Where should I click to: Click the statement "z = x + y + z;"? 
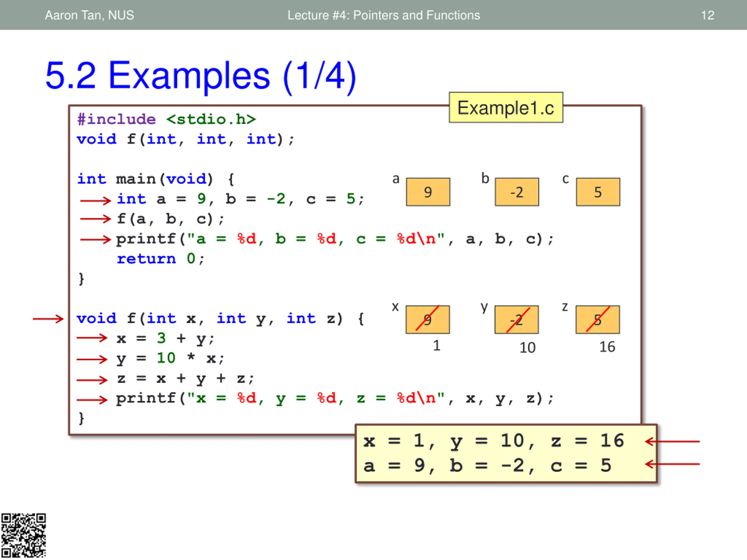click(x=185, y=379)
